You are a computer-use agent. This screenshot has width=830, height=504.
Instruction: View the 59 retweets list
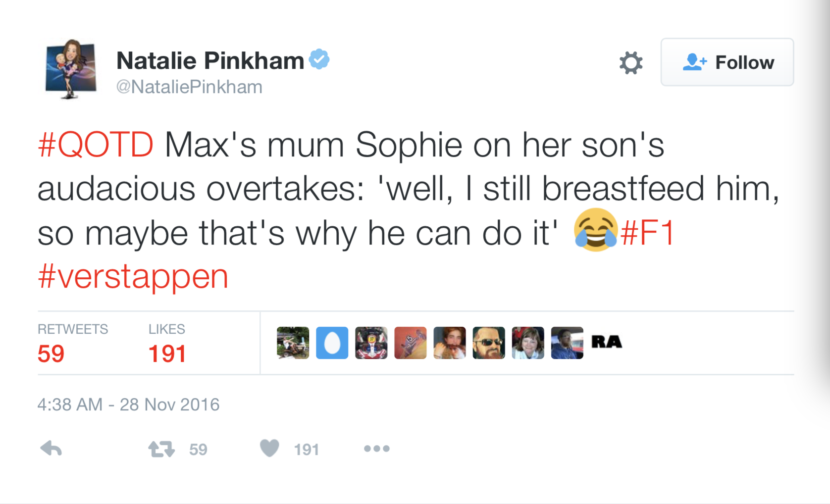point(51,353)
